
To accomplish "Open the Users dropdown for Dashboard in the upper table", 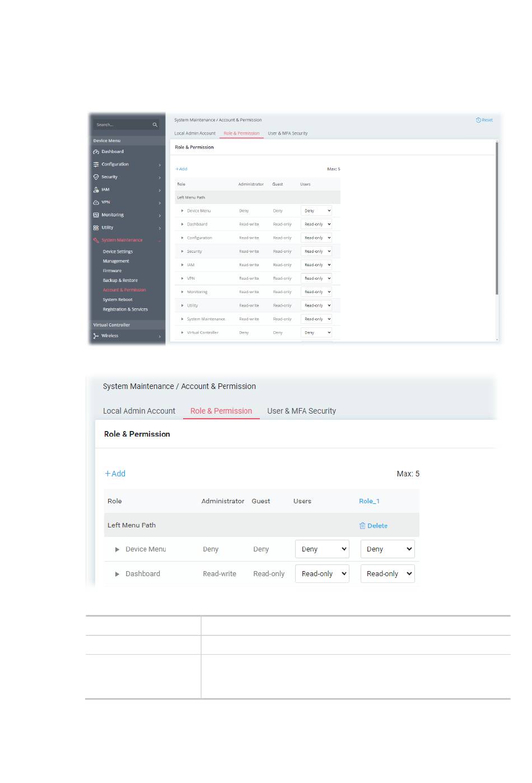I will (316, 224).
